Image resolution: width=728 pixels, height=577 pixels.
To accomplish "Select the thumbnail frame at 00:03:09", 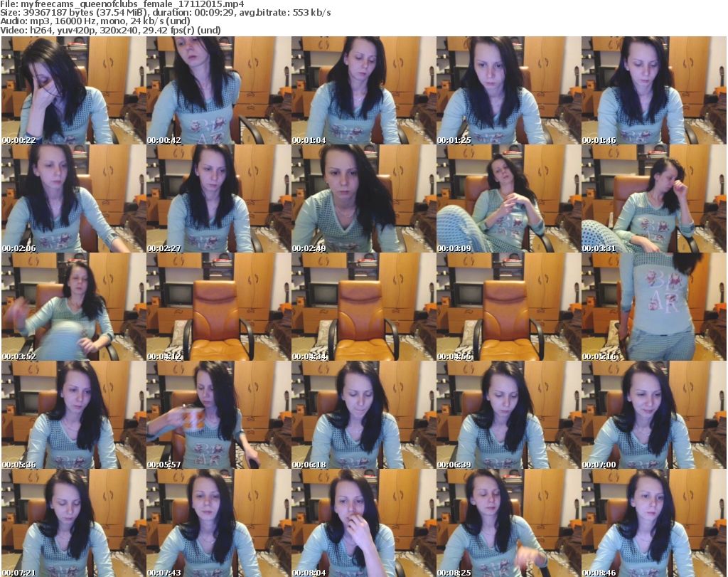I will coord(509,198).
